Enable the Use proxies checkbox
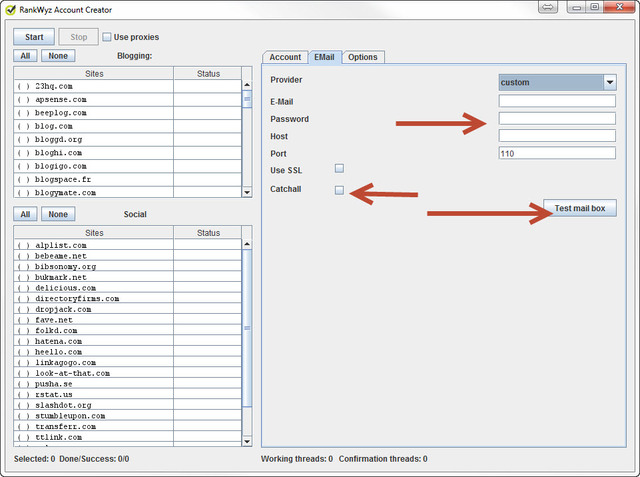This screenshot has height=477, width=640. tap(107, 37)
